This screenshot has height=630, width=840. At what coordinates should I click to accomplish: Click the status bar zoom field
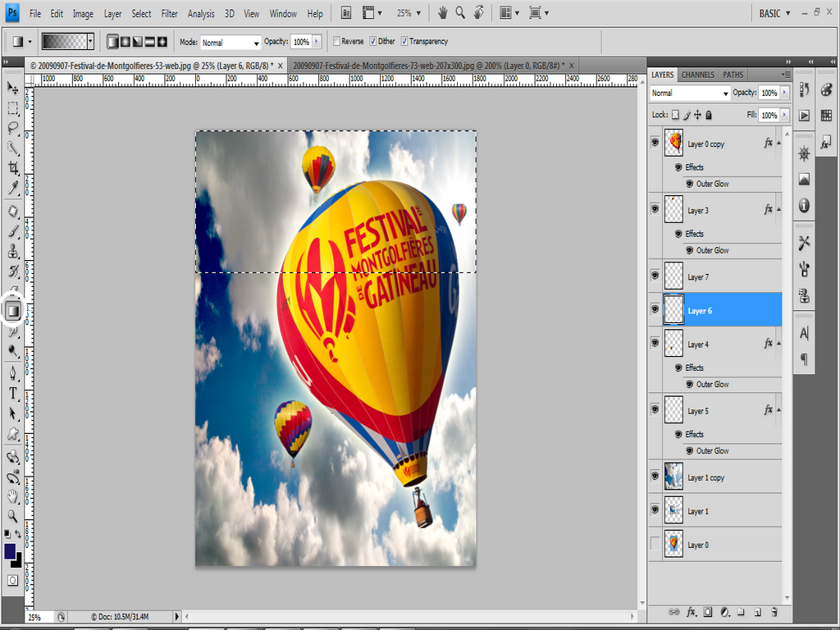(39, 617)
